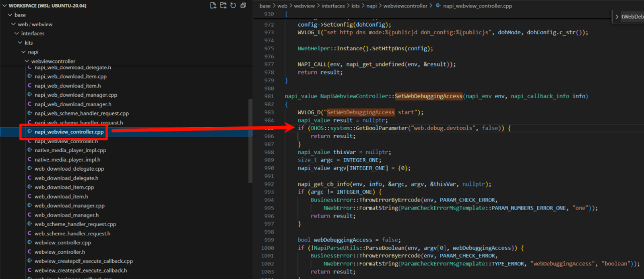The image size is (644, 279).
Task: Click the C icon beside webview_controller.h
Action: (30, 252)
